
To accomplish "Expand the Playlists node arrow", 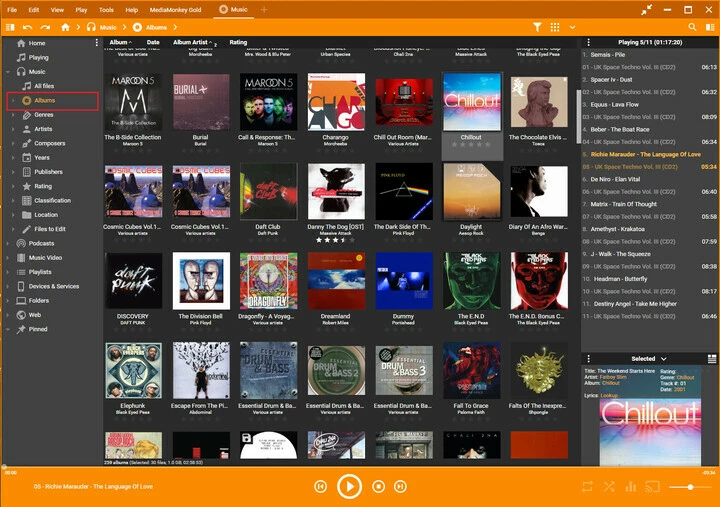I will [x=8, y=272].
